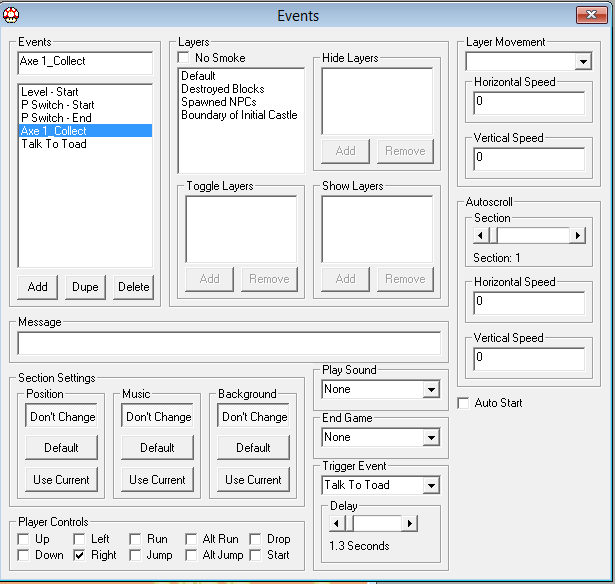Select P Switch - Start event
Viewport: 615px width, 584px height.
coord(86,105)
